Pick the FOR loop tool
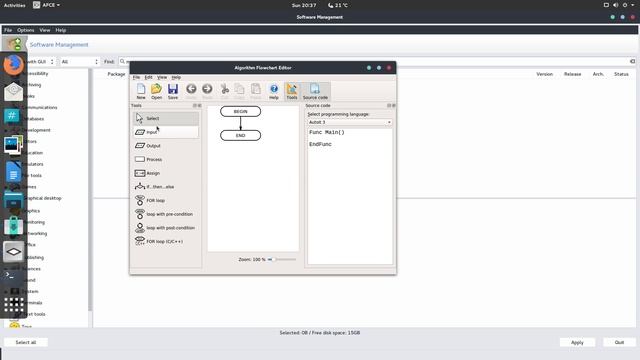The image size is (640, 360). coord(166,200)
